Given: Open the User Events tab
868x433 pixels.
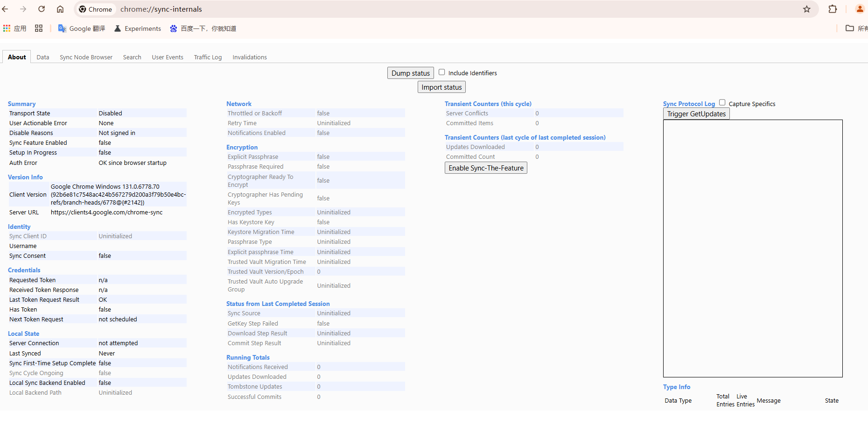Looking at the screenshot, I should 168,57.
